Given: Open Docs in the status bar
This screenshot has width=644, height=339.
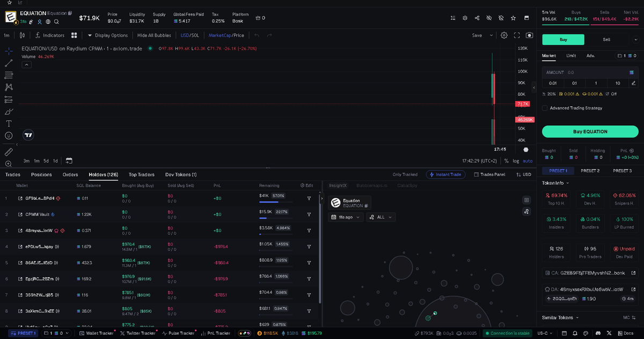Looking at the screenshot, I should (625, 333).
